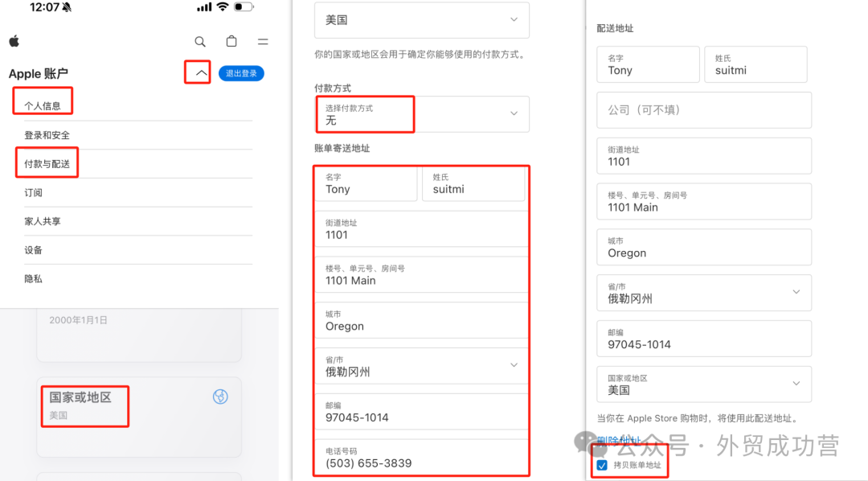This screenshot has height=481, width=868.
Task: Click the shipping 城市 field Oregon
Action: click(704, 247)
